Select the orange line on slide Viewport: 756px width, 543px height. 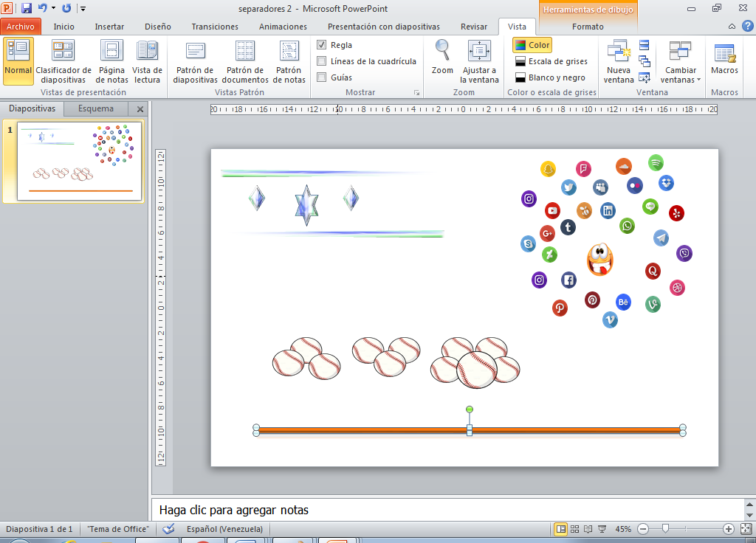[469, 430]
